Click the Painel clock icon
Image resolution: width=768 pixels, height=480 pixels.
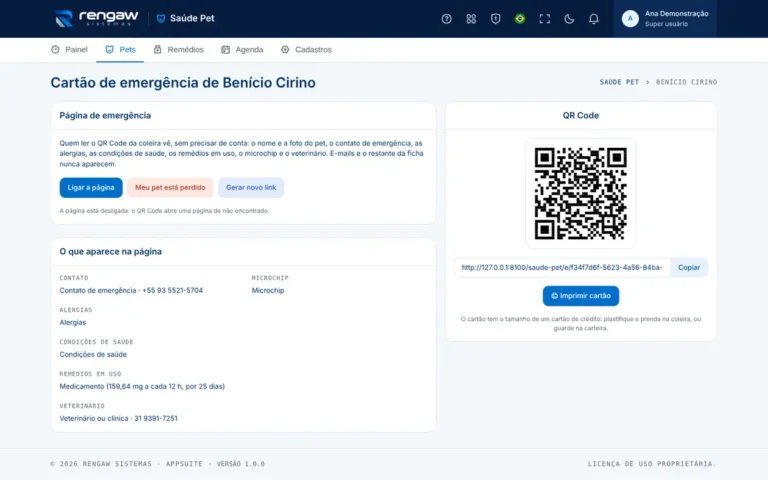point(55,49)
